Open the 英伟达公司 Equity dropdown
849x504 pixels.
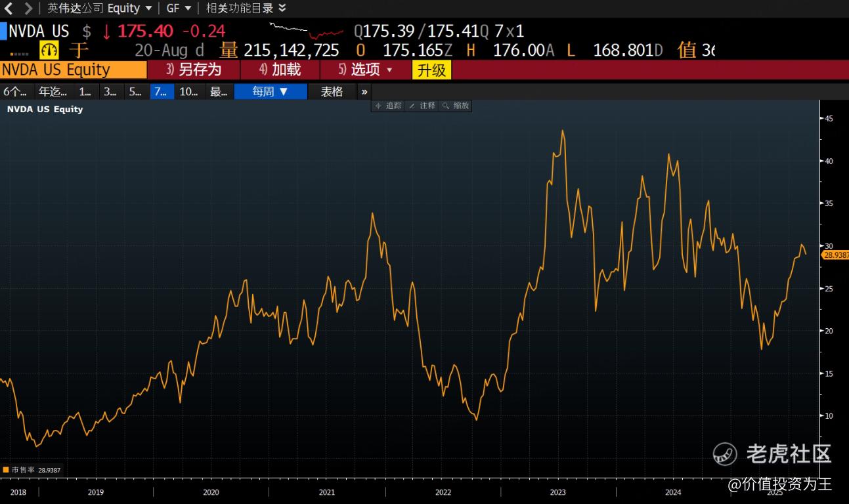click(100, 9)
